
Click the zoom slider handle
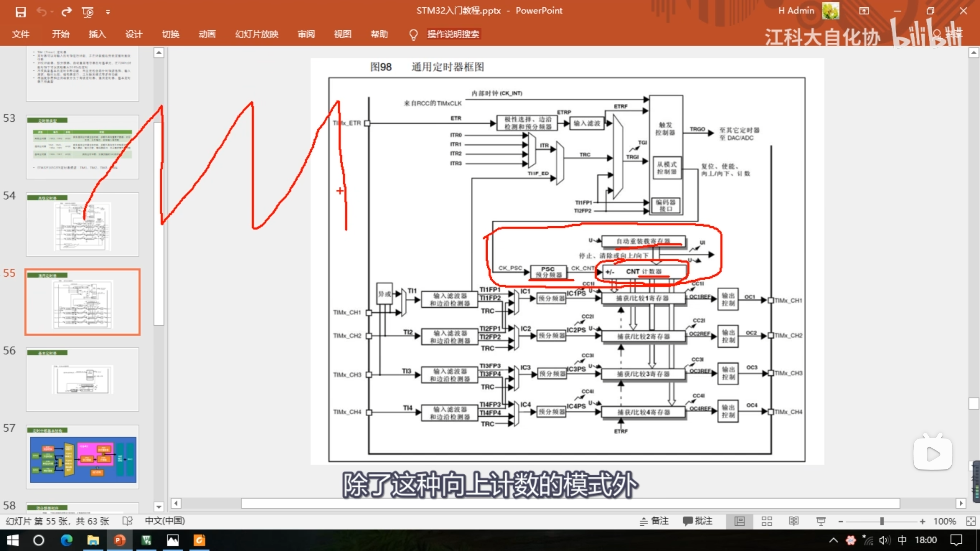(882, 521)
